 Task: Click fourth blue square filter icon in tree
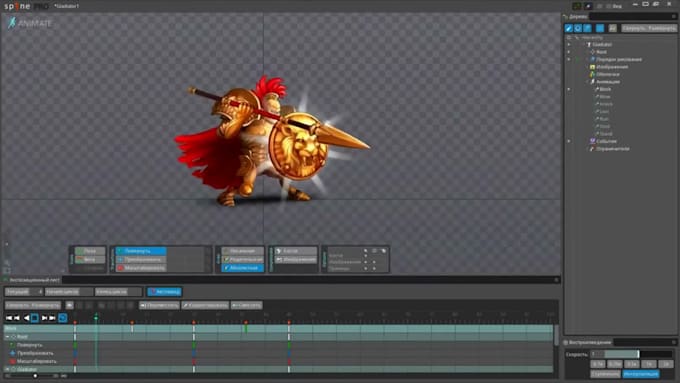pos(600,28)
